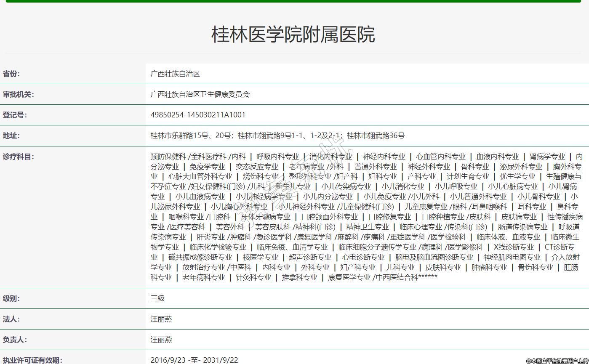The image size is (589, 364).
Task: Select the 省份 row label
Action: pyautogui.click(x=11, y=74)
